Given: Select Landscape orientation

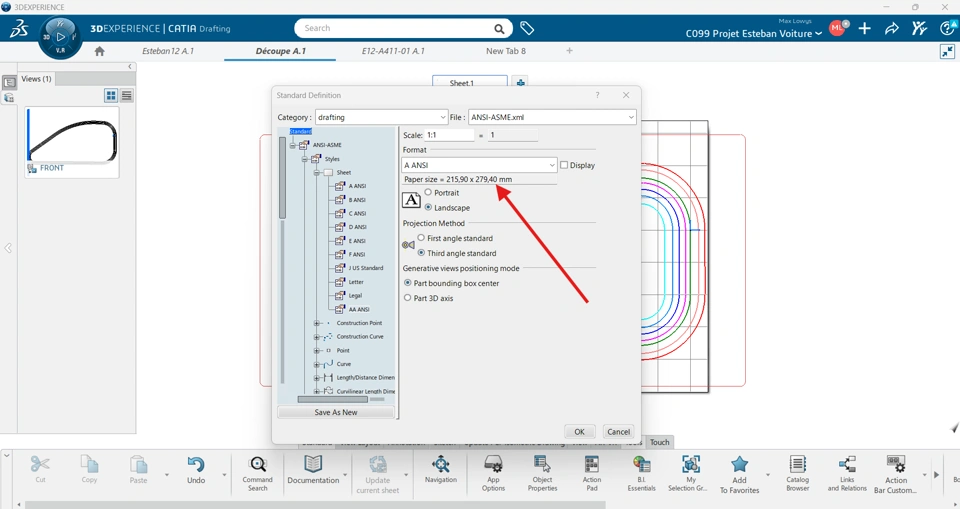Looking at the screenshot, I should coord(428,208).
